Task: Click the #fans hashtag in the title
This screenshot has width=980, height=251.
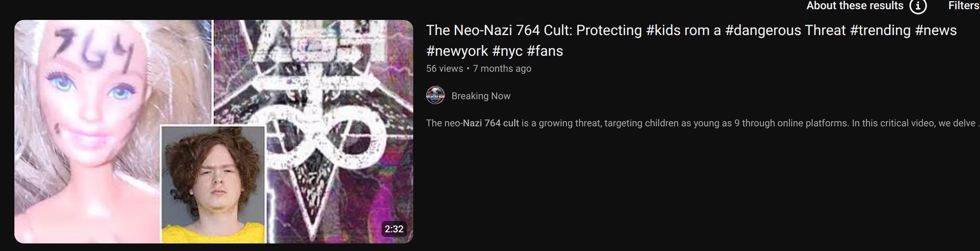Action: click(x=545, y=51)
